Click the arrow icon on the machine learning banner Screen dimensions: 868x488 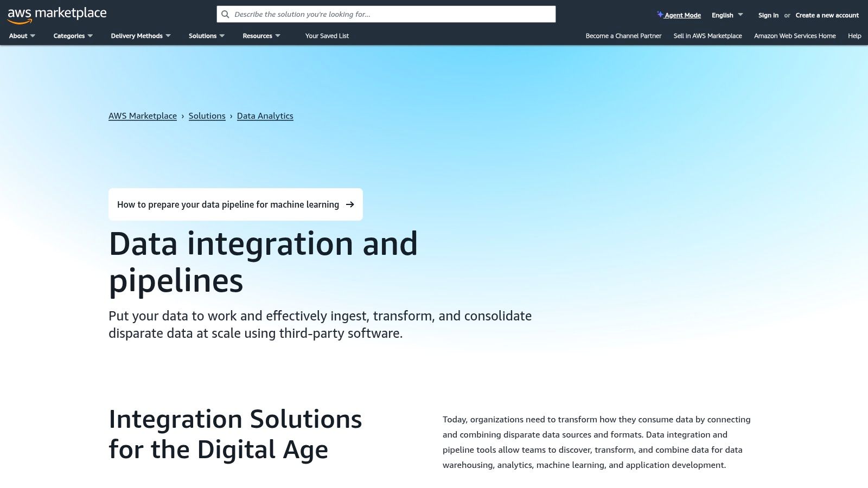(350, 204)
